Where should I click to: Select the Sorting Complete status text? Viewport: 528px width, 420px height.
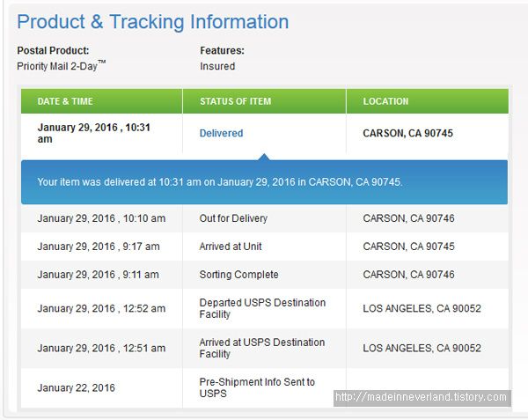[238, 275]
